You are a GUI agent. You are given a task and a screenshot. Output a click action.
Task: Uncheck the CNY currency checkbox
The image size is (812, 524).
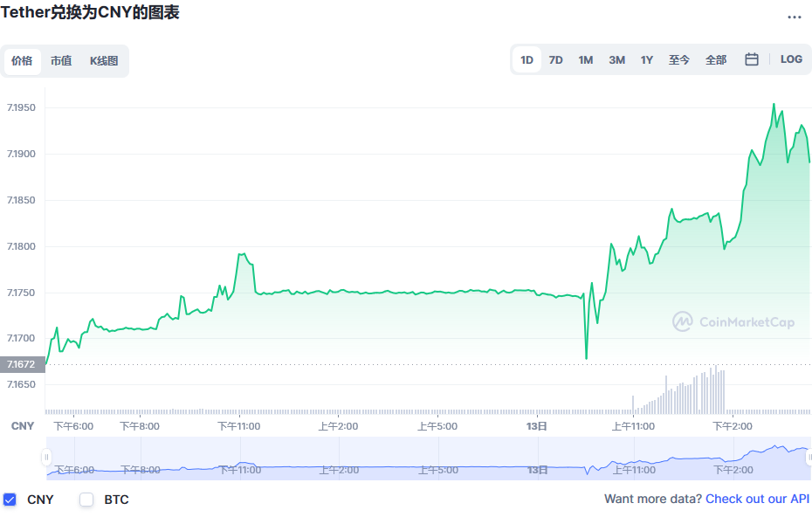[10, 500]
